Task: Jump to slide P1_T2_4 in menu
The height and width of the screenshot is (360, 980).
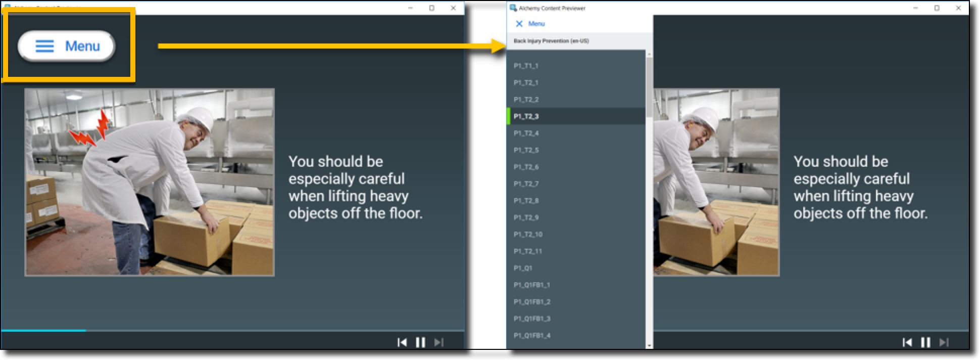Action: click(x=526, y=133)
